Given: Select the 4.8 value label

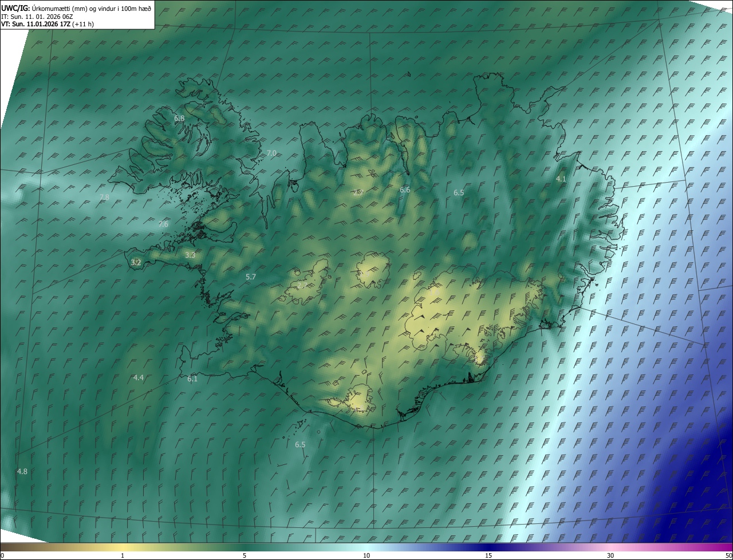Looking at the screenshot, I should pyautogui.click(x=22, y=471).
